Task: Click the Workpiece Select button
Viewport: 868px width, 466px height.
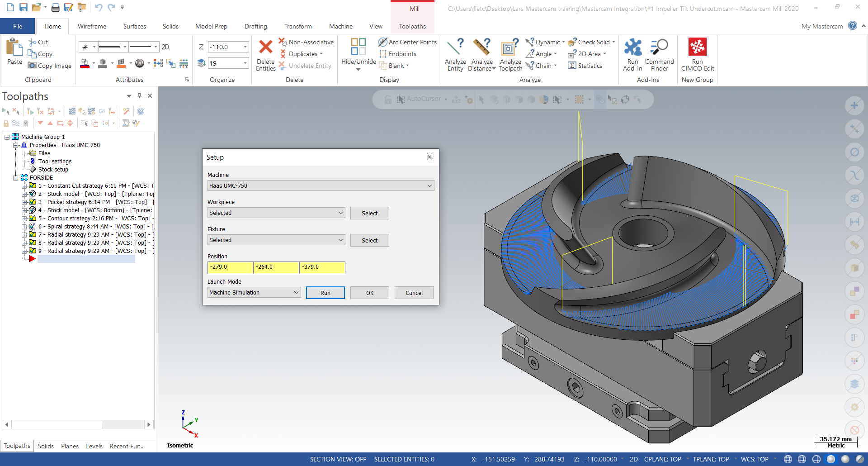Action: click(x=369, y=213)
